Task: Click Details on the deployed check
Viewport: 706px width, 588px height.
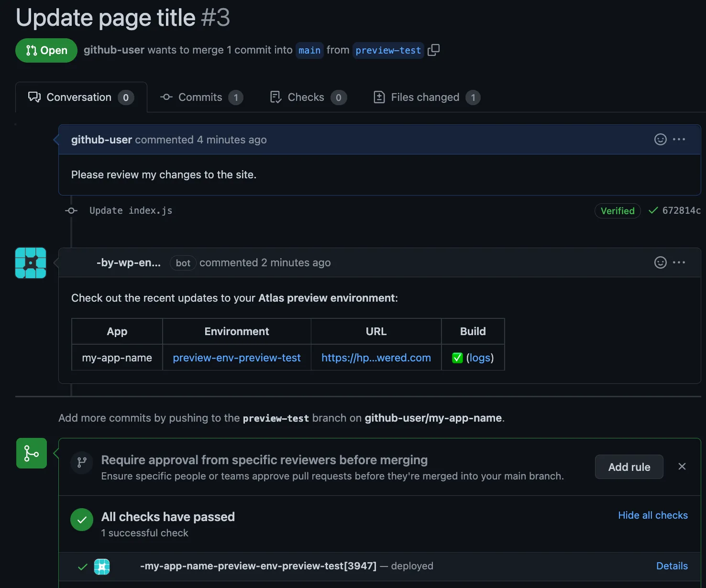Action: [x=672, y=566]
